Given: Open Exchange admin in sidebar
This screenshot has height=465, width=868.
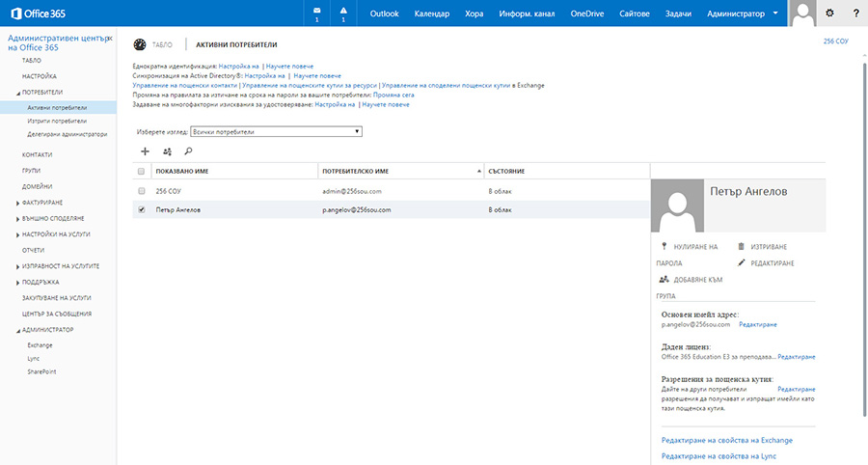Looking at the screenshot, I should pyautogui.click(x=40, y=345).
